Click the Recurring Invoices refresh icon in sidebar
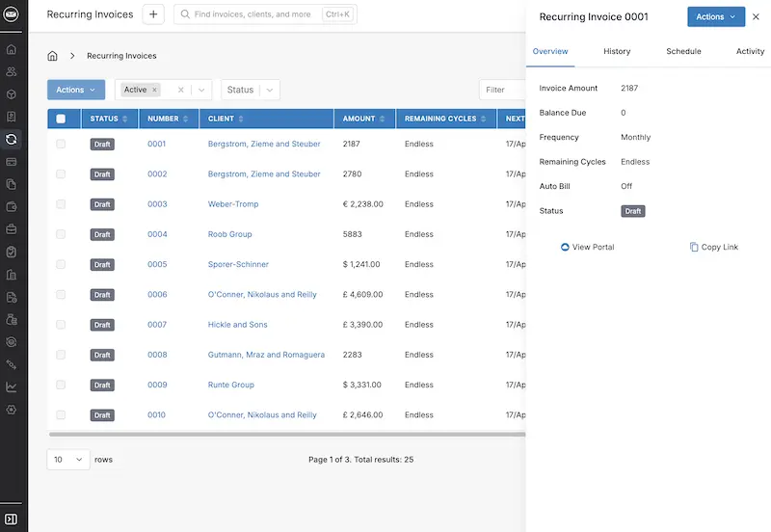 click(x=12, y=139)
